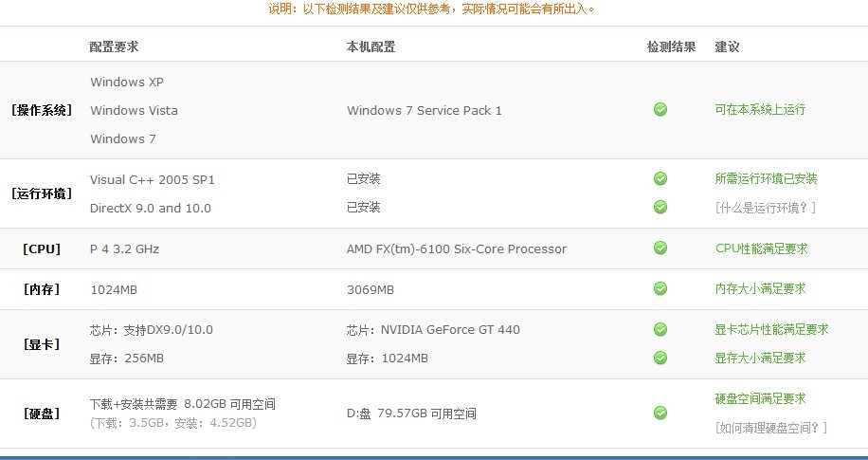The height and width of the screenshot is (460, 868).
Task: Click the check icon in the CPU row
Action: [660, 248]
